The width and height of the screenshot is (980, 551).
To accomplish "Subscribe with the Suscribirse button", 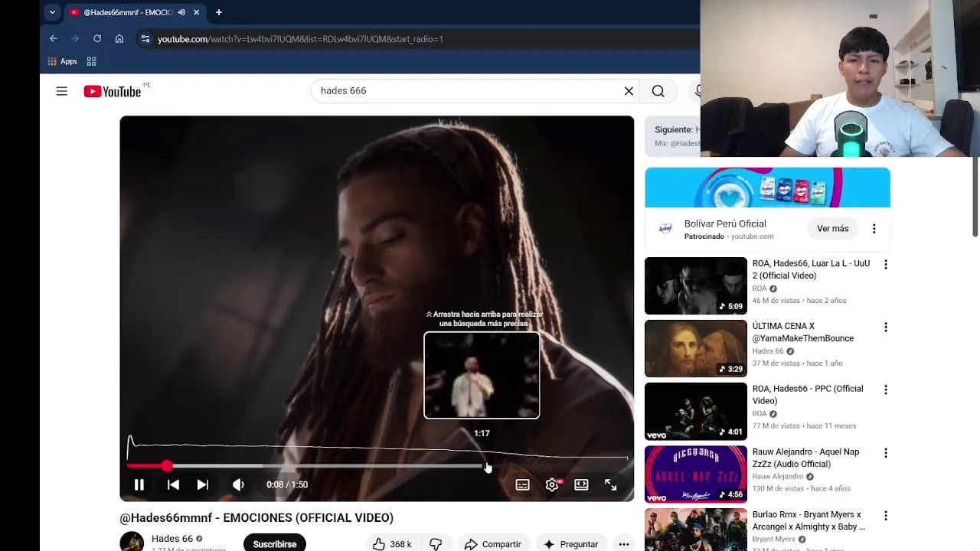I will (275, 543).
